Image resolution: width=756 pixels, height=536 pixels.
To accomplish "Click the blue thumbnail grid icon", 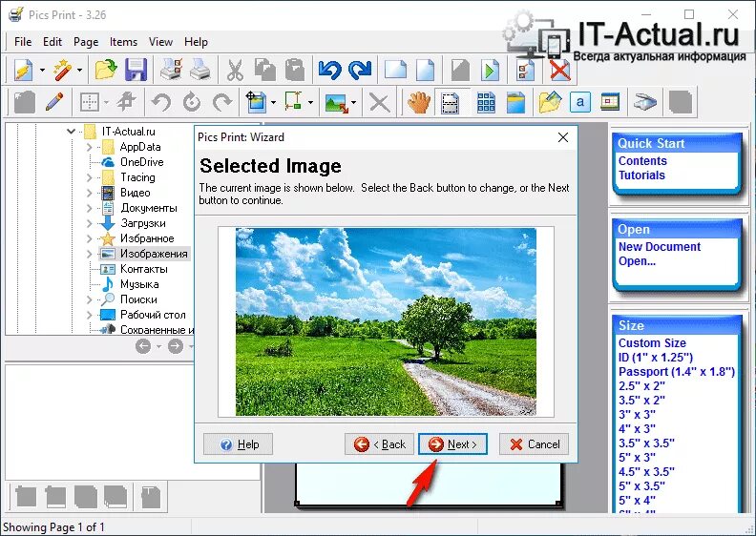I will 486,102.
